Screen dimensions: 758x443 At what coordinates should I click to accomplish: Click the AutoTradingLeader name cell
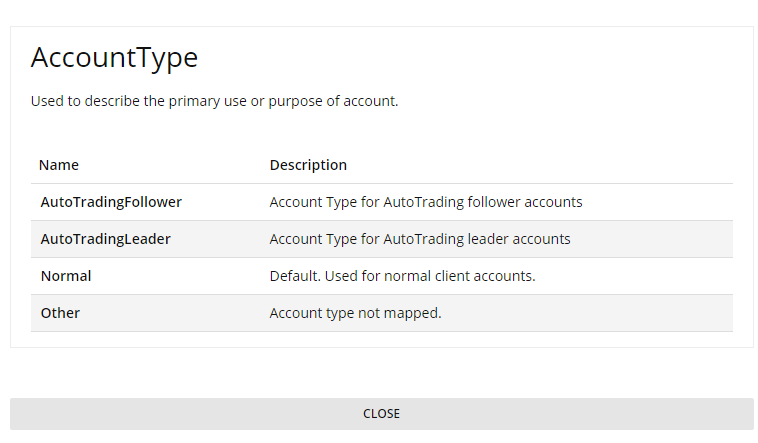(105, 239)
